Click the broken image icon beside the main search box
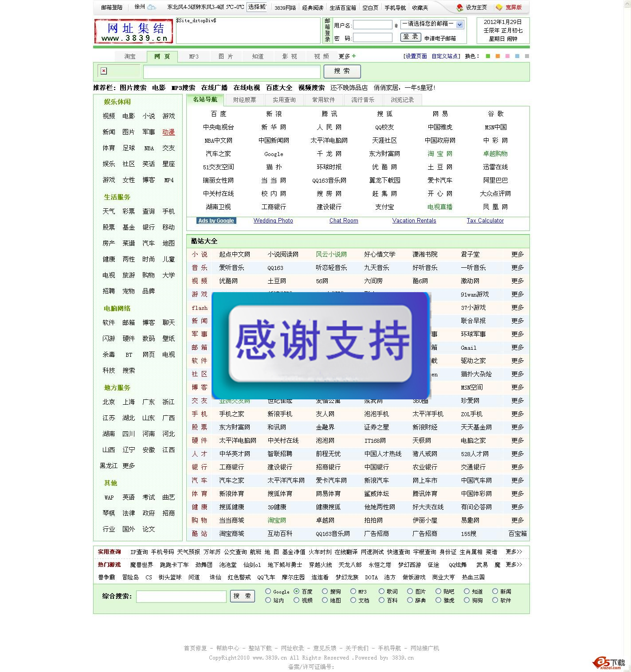The width and height of the screenshot is (631, 672). tap(104, 71)
